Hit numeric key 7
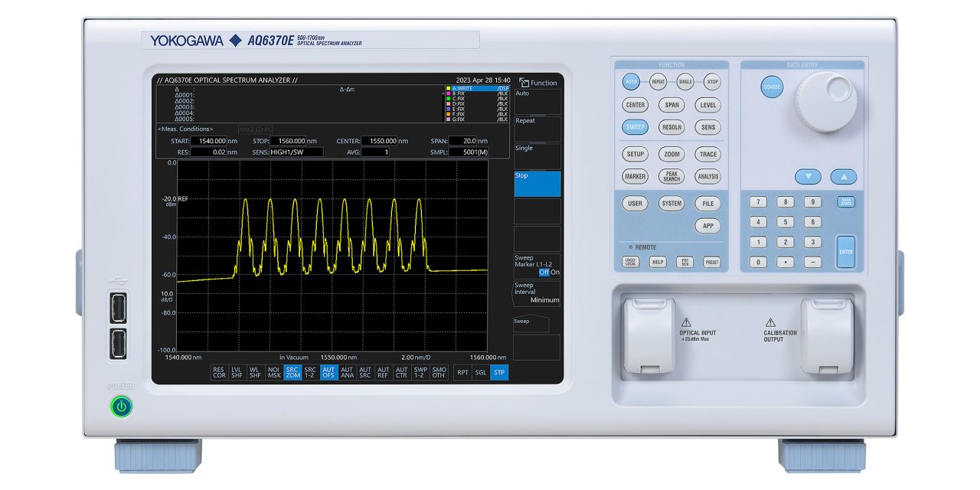This screenshot has width=980, height=490. (758, 202)
